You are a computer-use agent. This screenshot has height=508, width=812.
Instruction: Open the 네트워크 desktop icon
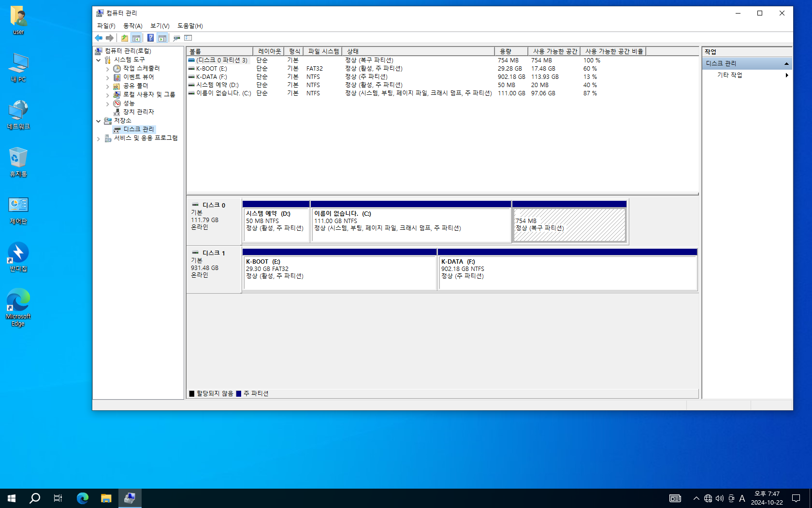click(x=18, y=115)
